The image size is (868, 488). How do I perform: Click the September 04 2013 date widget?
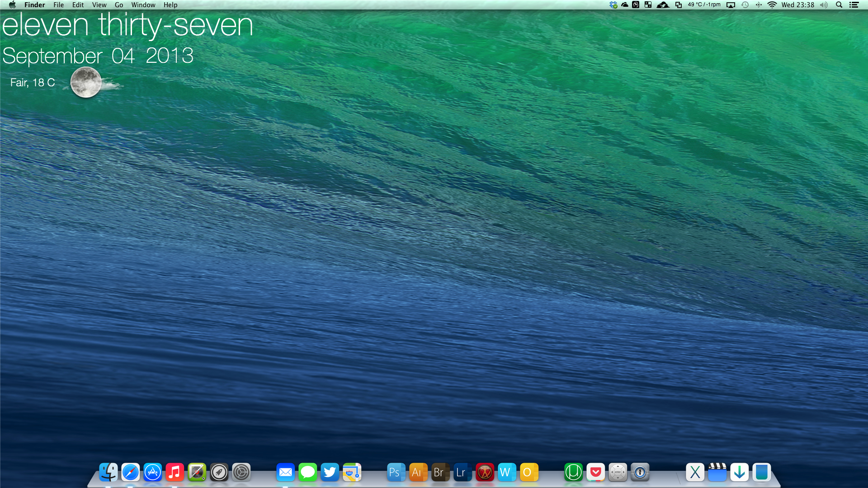point(98,56)
